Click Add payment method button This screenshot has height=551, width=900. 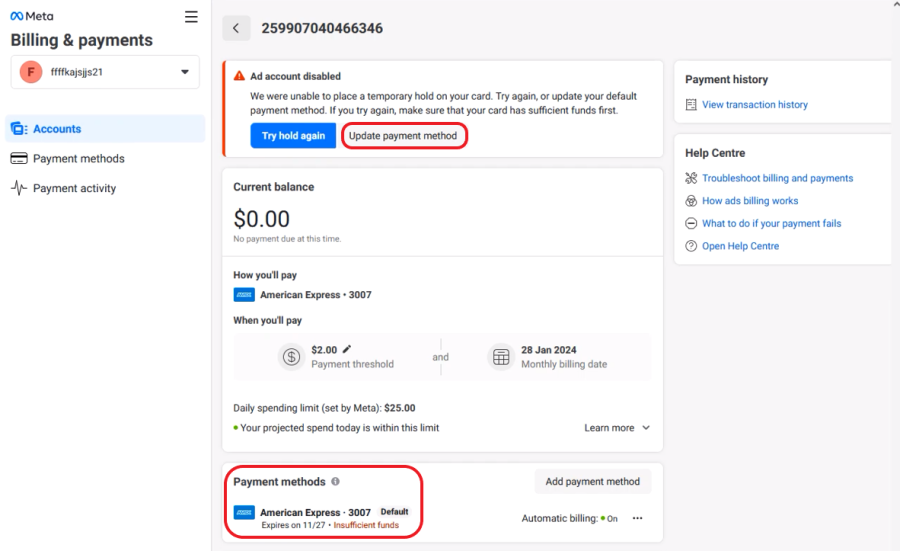[x=592, y=482]
